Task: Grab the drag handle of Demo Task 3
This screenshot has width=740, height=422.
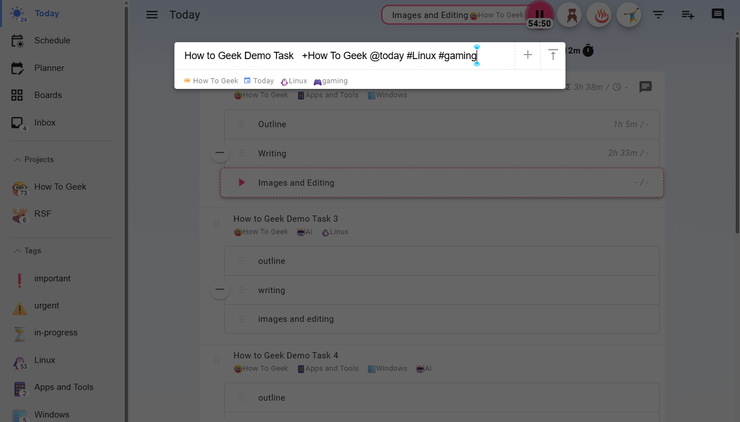Action: (217, 224)
